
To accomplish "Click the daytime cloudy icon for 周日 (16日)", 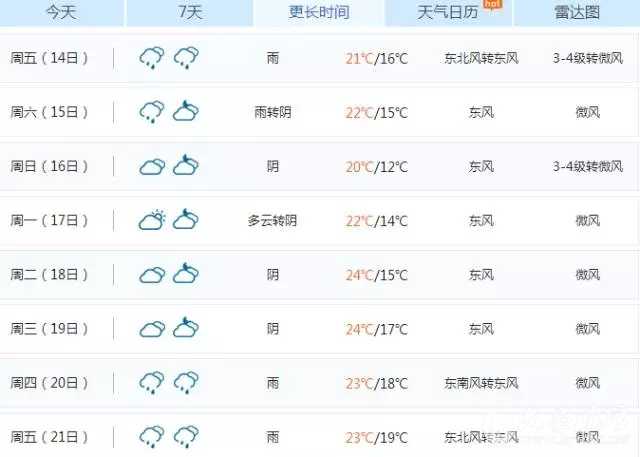I will (152, 166).
